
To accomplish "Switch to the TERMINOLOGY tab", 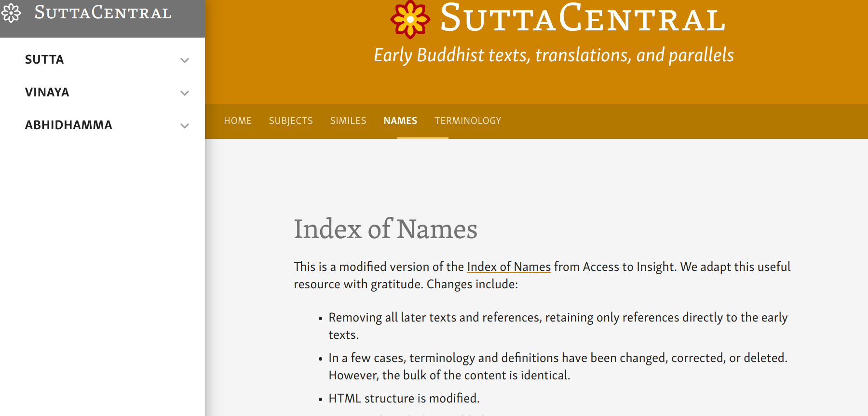I will pyautogui.click(x=468, y=121).
